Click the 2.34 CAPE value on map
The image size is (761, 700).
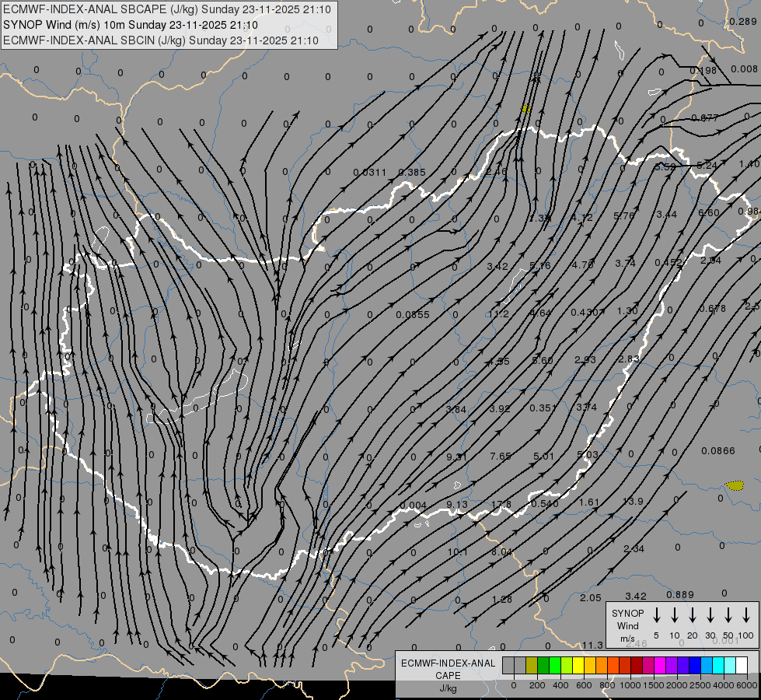tap(634, 549)
